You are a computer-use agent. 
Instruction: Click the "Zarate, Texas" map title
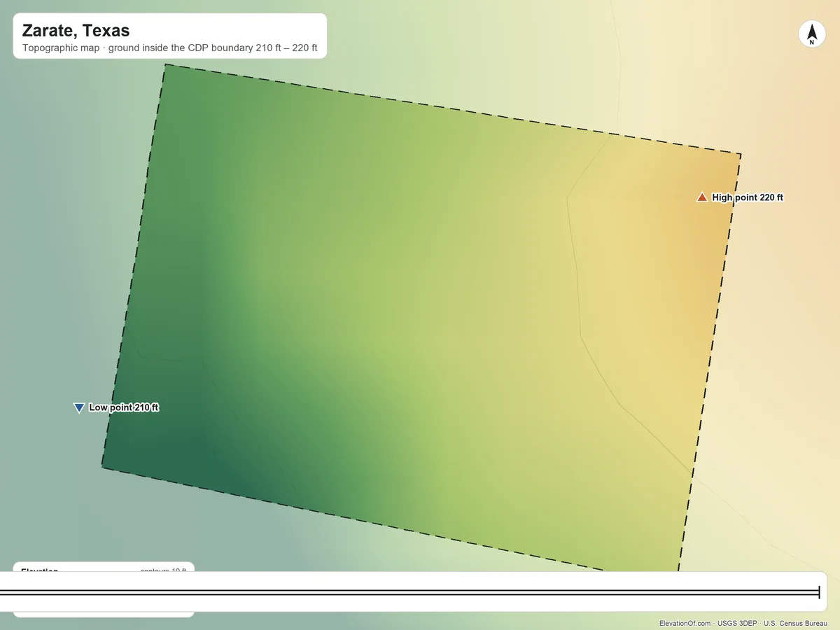[x=76, y=31]
